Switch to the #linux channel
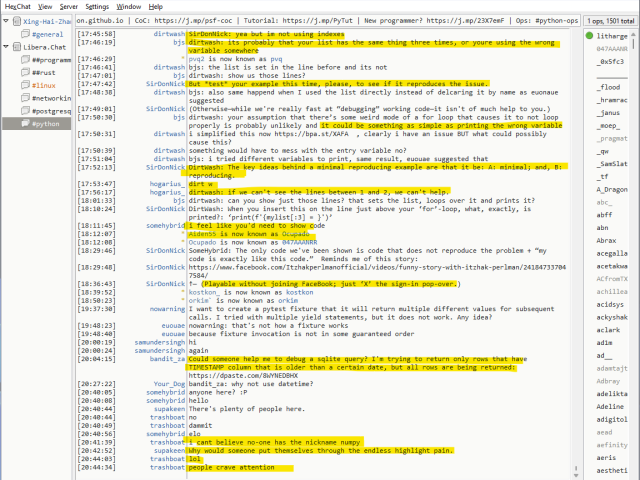Screen dimensions: 640x480 [44, 85]
